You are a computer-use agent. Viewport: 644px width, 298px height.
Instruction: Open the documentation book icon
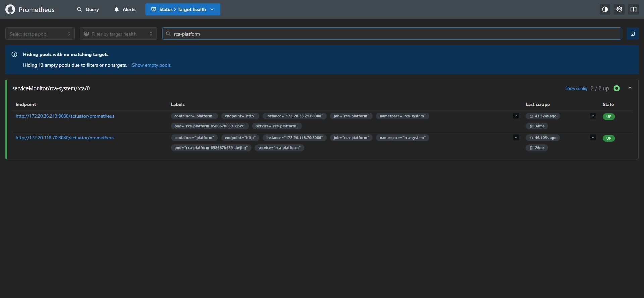633,9
